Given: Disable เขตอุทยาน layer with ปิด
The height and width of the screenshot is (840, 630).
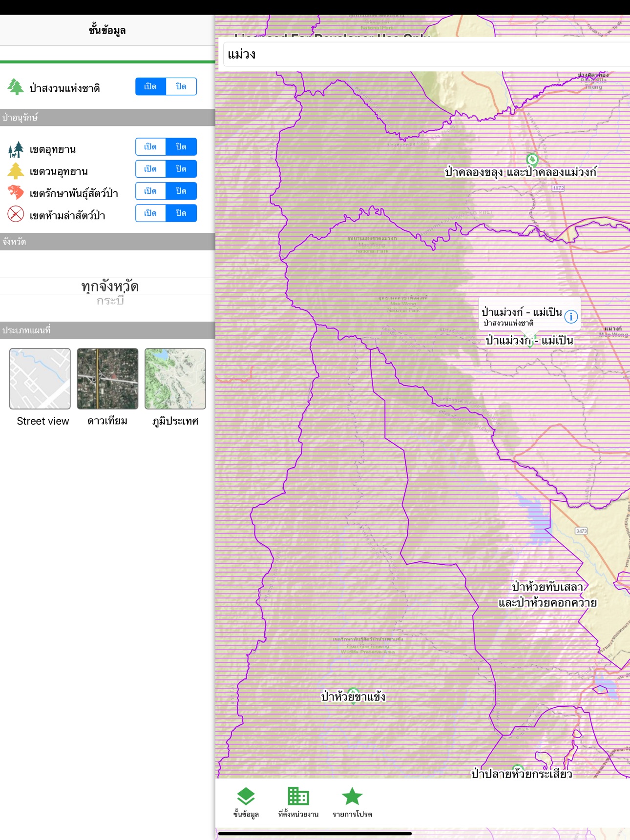Looking at the screenshot, I should pos(181,146).
